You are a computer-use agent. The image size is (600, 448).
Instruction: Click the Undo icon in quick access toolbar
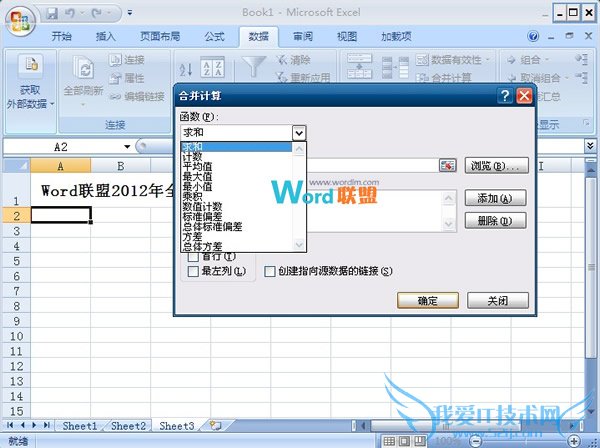(x=70, y=14)
